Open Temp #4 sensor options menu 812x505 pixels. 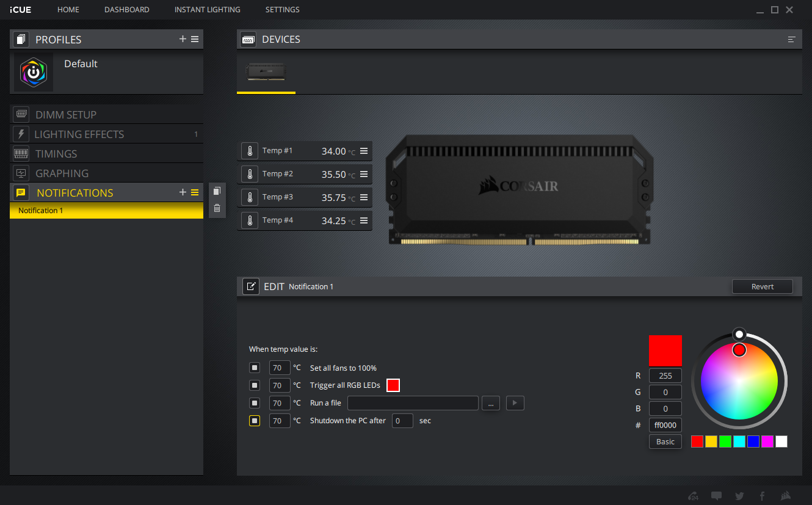pyautogui.click(x=364, y=220)
